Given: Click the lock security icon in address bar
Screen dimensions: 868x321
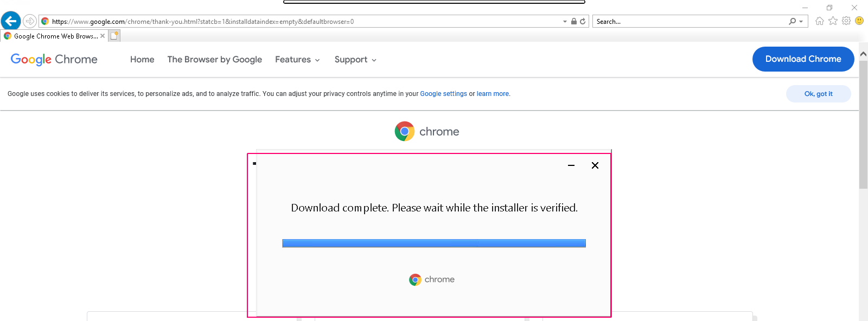Looking at the screenshot, I should 574,21.
